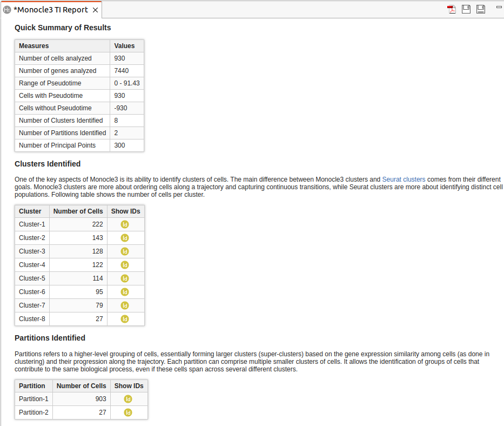
Task: Show cell IDs for Cluster-7
Action: pos(125,305)
